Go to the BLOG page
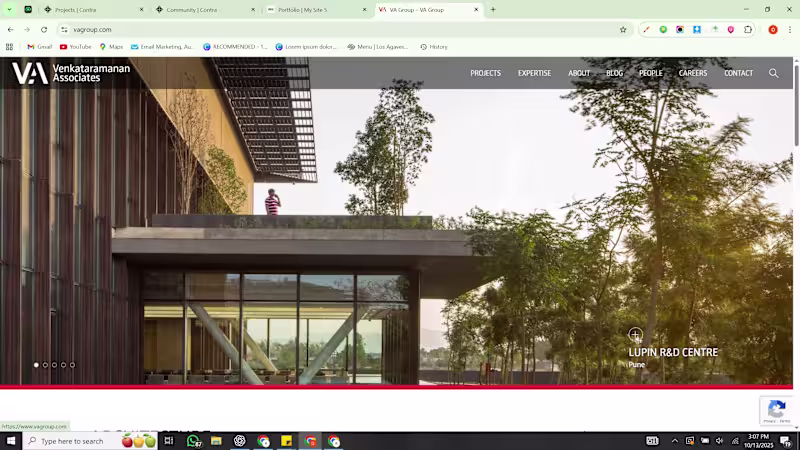This screenshot has height=450, width=800. tap(614, 73)
